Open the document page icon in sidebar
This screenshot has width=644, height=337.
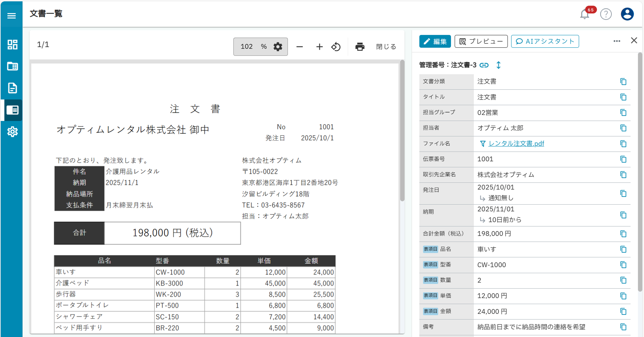point(12,88)
